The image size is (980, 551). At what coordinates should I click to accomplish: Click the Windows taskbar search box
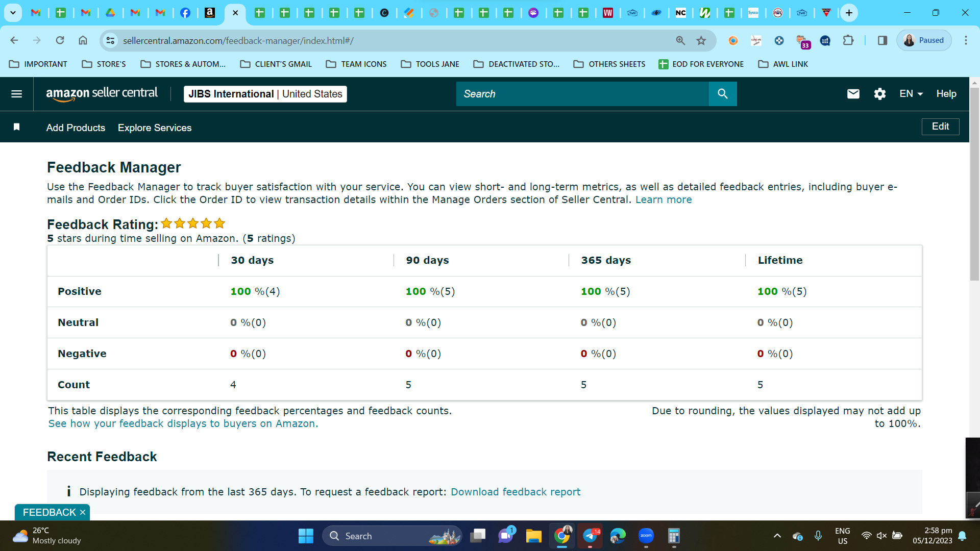click(392, 536)
